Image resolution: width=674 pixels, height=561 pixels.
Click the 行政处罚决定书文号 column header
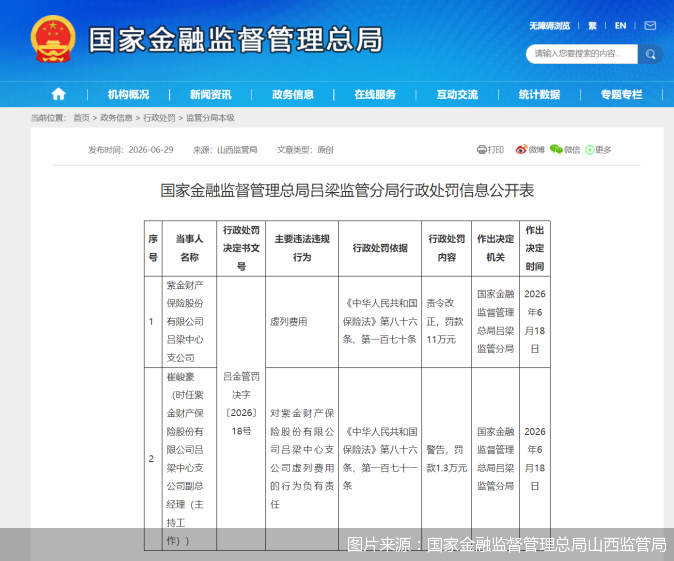pos(241,248)
